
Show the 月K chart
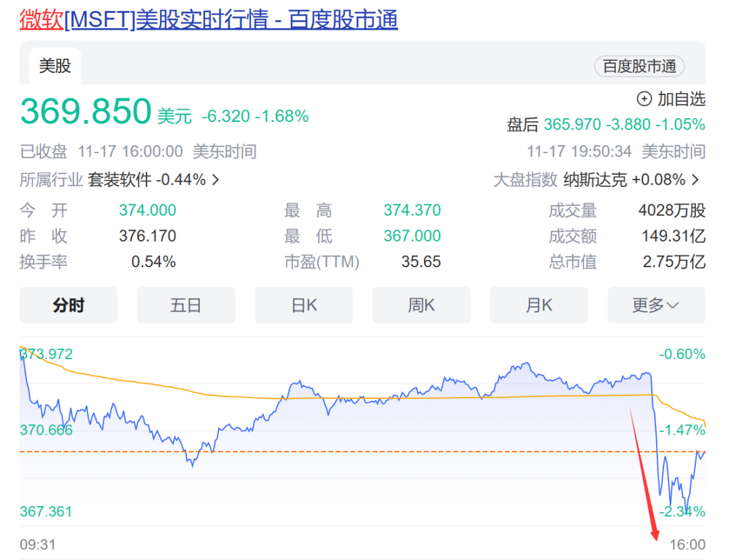[x=539, y=305]
